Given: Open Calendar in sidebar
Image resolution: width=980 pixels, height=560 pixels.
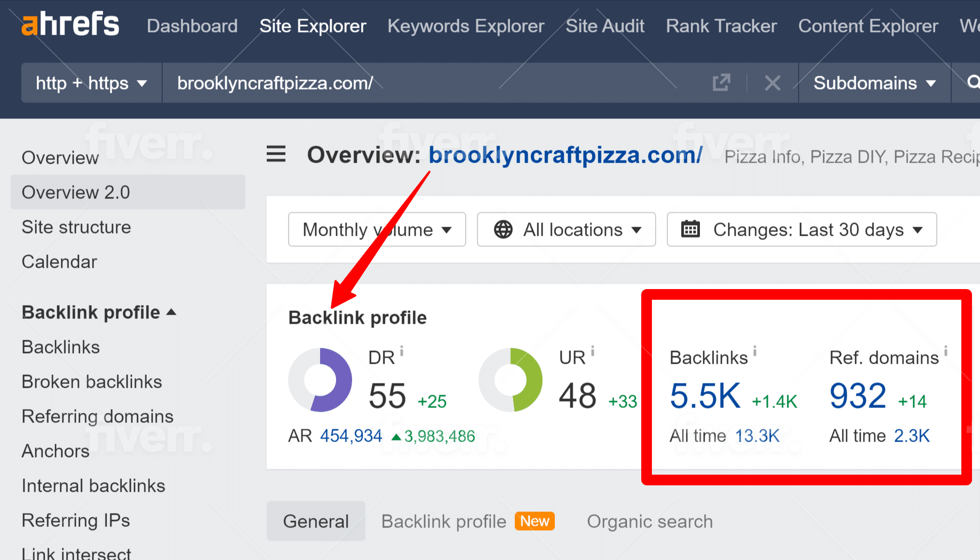Looking at the screenshot, I should click(x=59, y=261).
